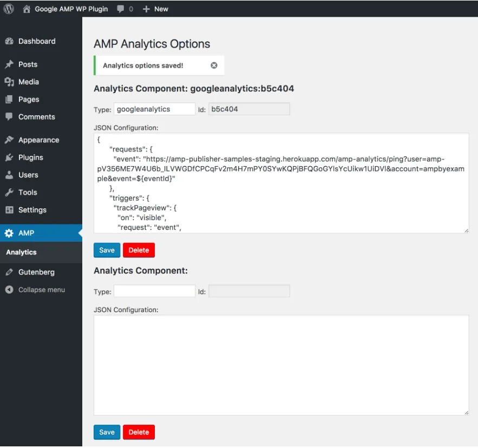This screenshot has width=478, height=448.
Task: Click the Pages icon in sidebar
Action: click(9, 100)
